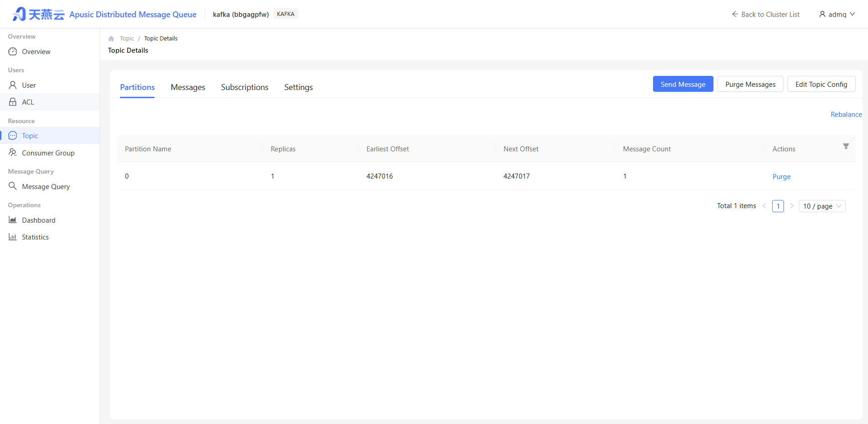The height and width of the screenshot is (424, 868).
Task: Go to previous page arrow in pagination
Action: point(764,206)
